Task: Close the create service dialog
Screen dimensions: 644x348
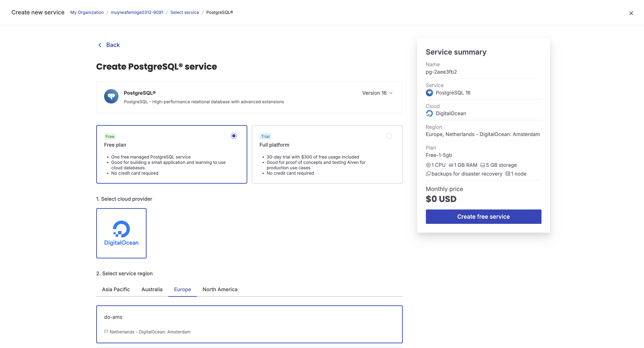Action: pyautogui.click(x=631, y=13)
